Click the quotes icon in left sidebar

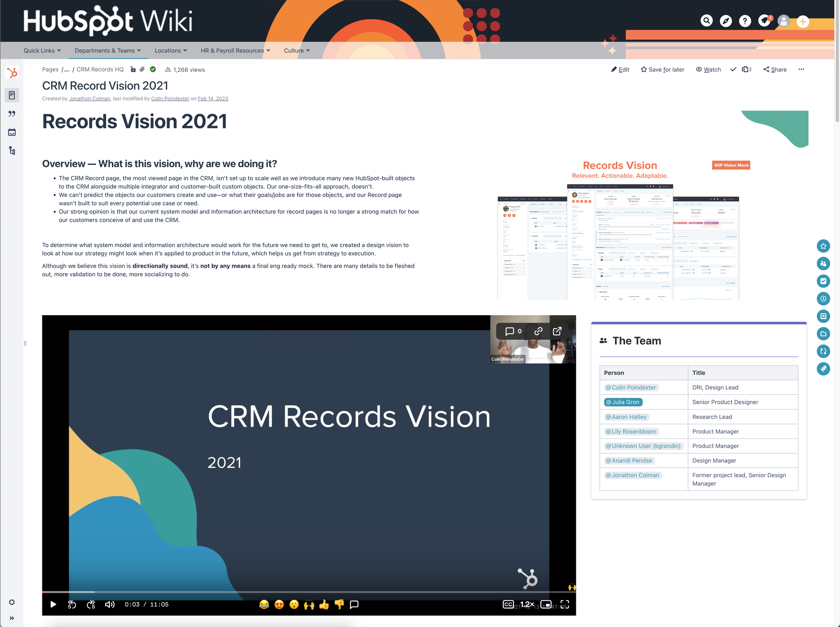(12, 114)
